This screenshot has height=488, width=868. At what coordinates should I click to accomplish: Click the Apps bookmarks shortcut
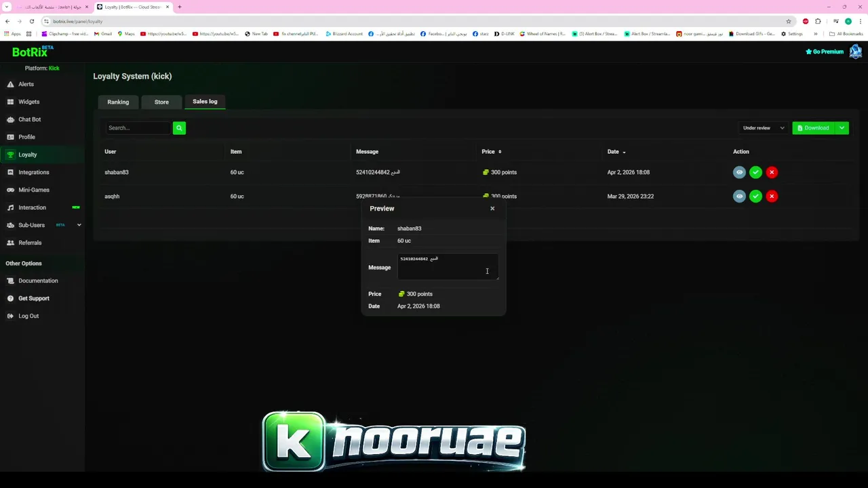[13, 34]
